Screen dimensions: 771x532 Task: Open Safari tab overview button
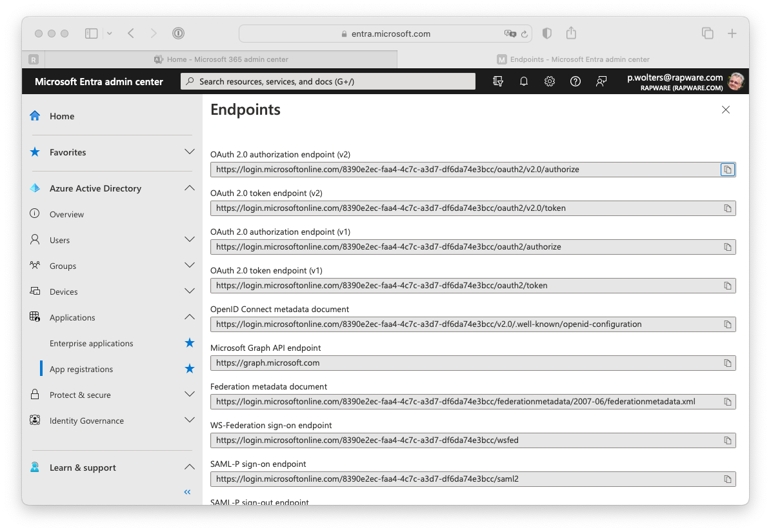pyautogui.click(x=707, y=34)
